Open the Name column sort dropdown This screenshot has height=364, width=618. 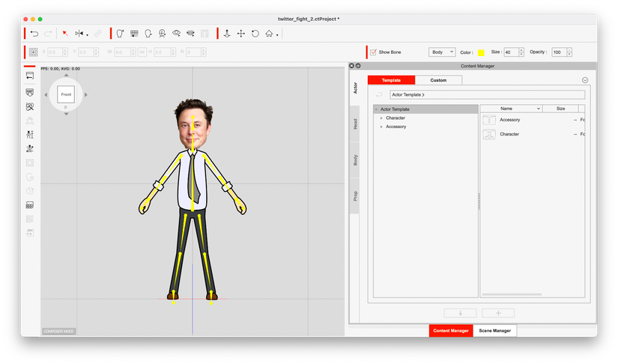coord(539,109)
